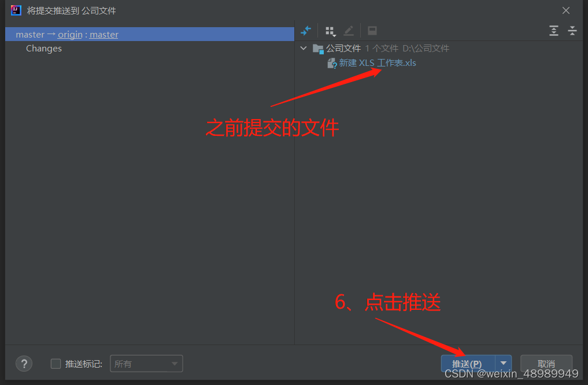Open the 所有 tags dropdown

click(x=146, y=364)
